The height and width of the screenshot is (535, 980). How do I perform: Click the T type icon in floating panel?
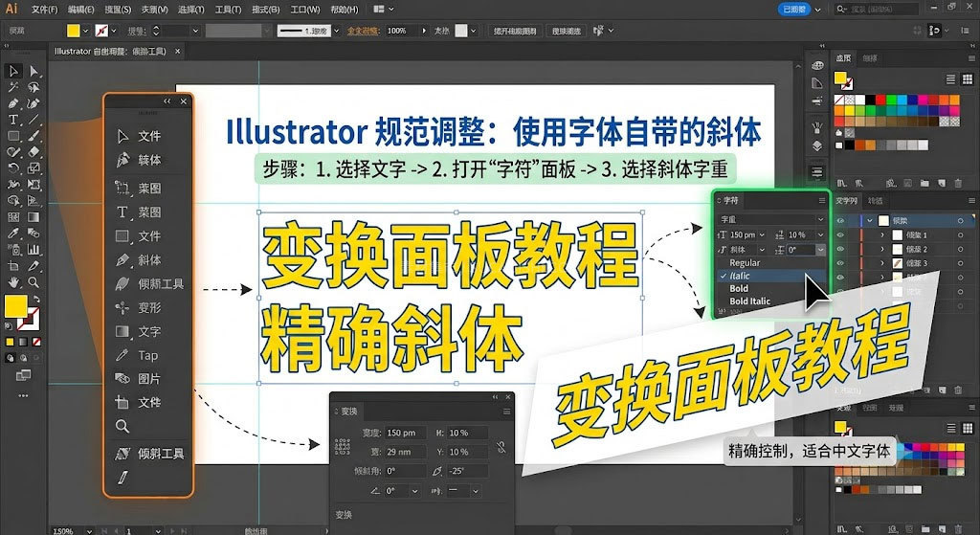(122, 212)
